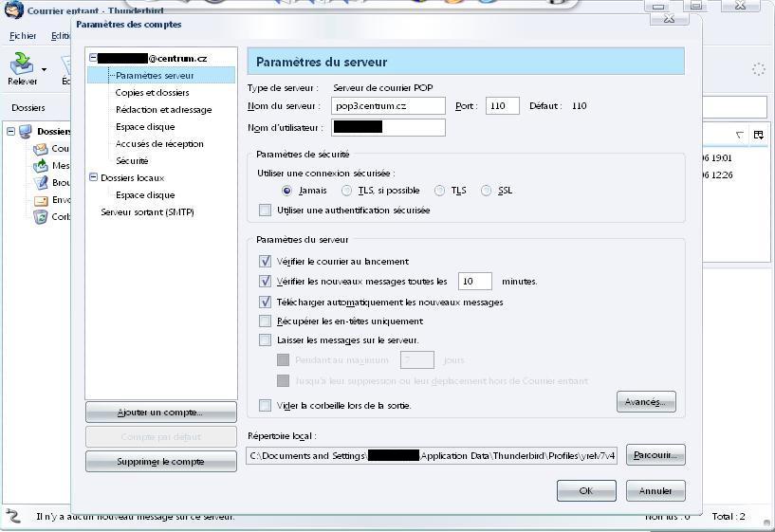Image resolution: width=775 pixels, height=532 pixels.
Task: Uncheck Vérifier les nouveaux messages toutes les
Action: click(x=265, y=281)
